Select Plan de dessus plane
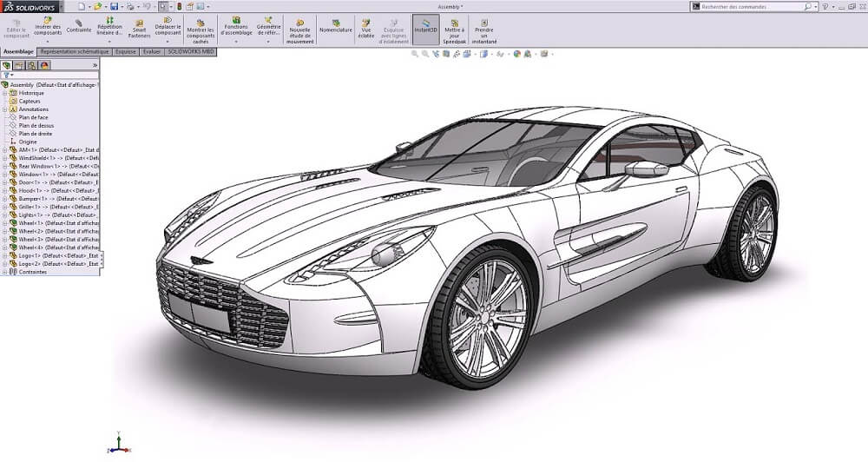 tap(36, 126)
